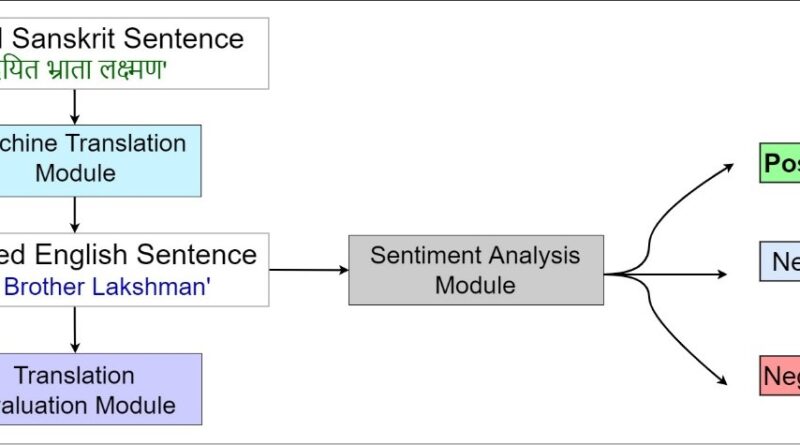The width and height of the screenshot is (800, 445).
Task: Click arrow pointing down to Translation Evaluation Module
Action: click(x=74, y=329)
